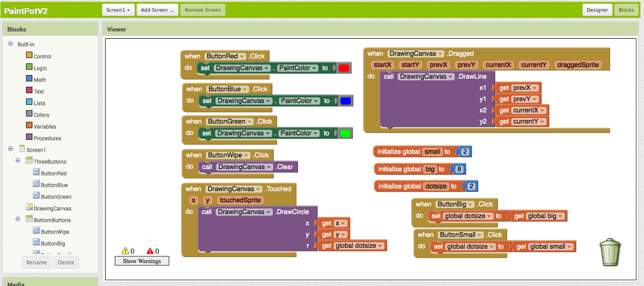Image resolution: width=644 pixels, height=286 pixels.
Task: Switch to the Designer view
Action: pyautogui.click(x=597, y=9)
